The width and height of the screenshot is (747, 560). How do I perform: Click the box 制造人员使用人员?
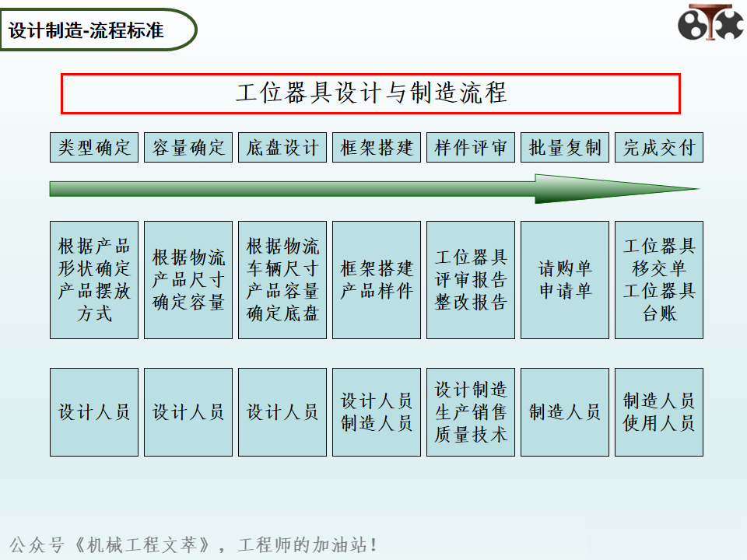point(659,412)
